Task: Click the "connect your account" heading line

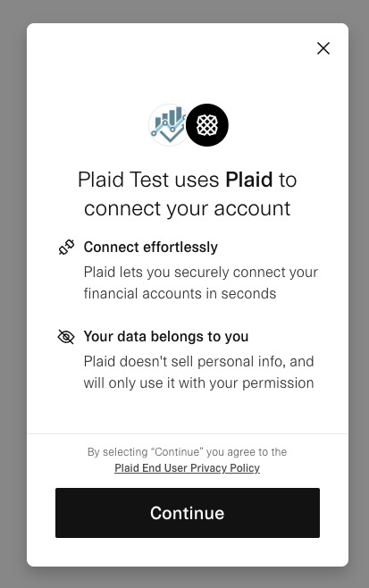Action: tap(187, 208)
